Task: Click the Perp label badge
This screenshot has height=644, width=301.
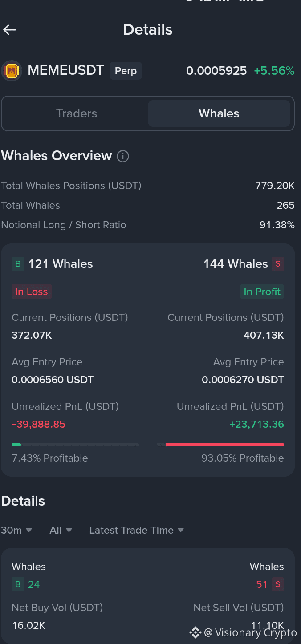Action: point(126,71)
